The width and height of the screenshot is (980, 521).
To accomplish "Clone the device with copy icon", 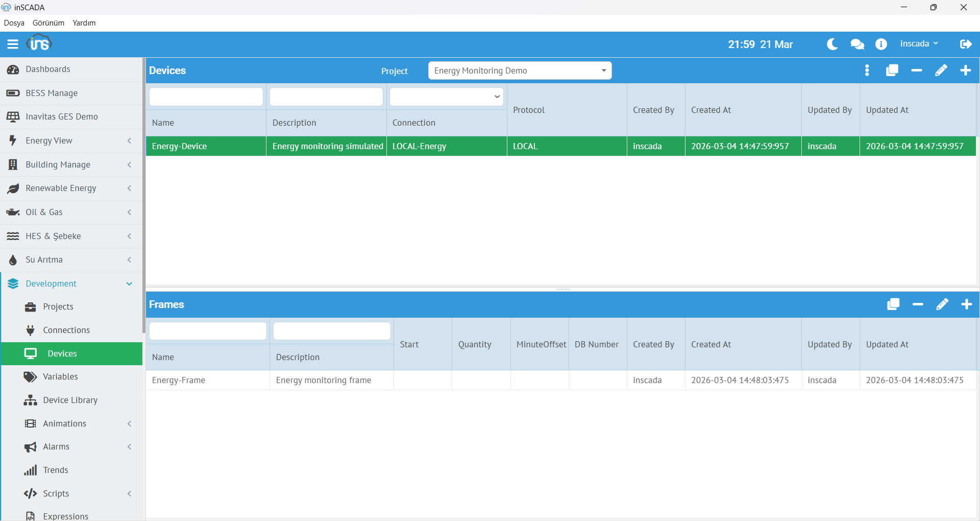I will pos(892,70).
